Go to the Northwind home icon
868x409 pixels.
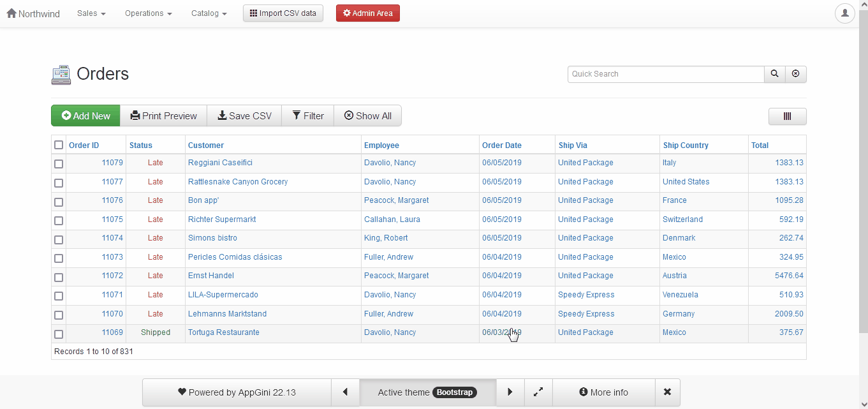point(11,13)
